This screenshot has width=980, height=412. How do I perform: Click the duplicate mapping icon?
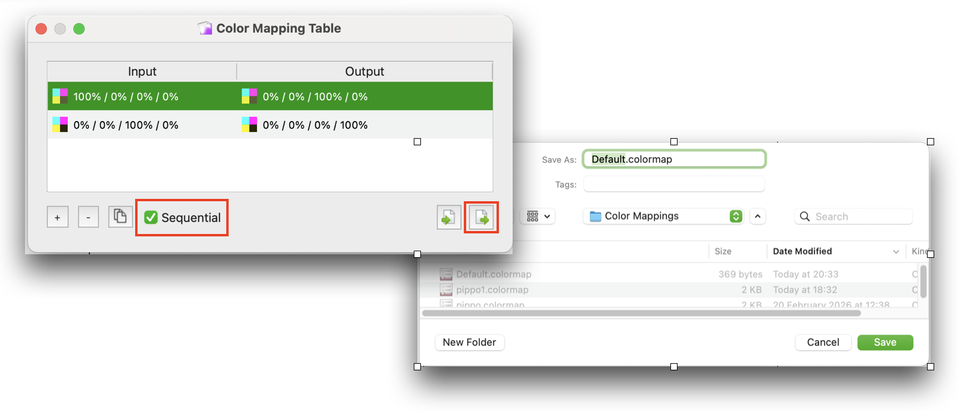(120, 217)
